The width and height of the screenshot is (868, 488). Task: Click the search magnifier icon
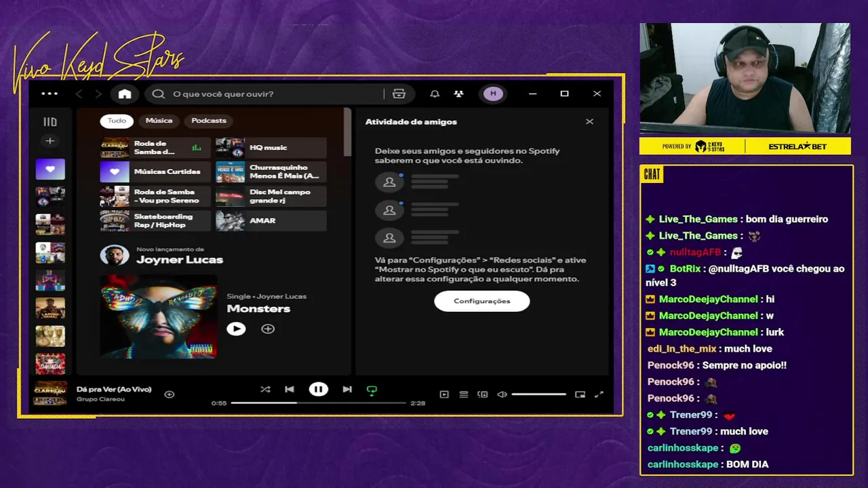[x=159, y=94]
